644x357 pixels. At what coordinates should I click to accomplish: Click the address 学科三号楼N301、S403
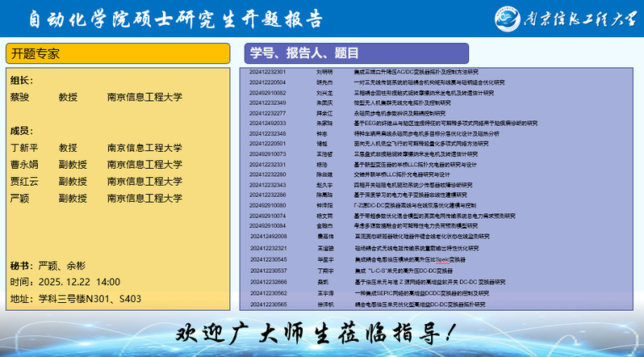(x=76, y=299)
